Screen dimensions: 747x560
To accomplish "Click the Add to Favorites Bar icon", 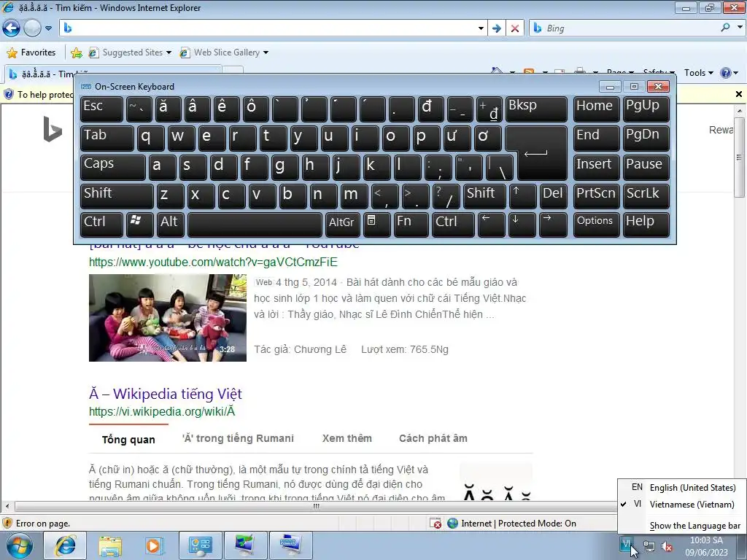I will (76, 52).
